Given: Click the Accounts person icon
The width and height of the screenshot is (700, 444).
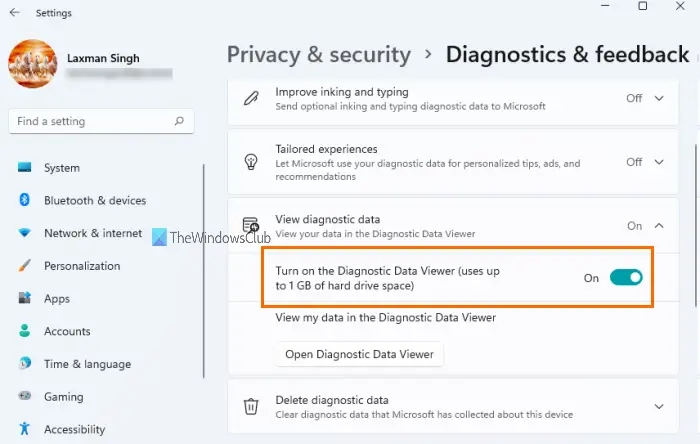Looking at the screenshot, I should [25, 331].
